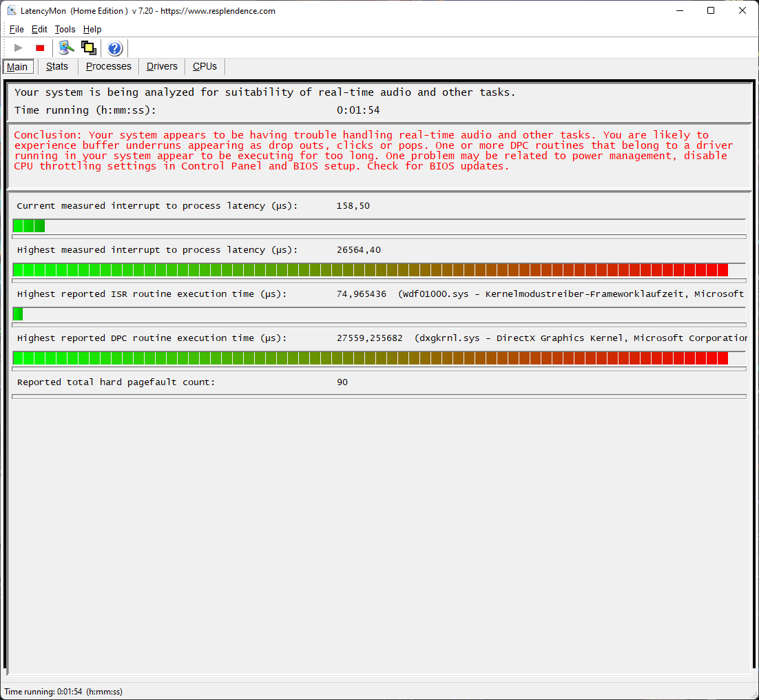Switch to the Drivers tab
Viewport: 759px width, 700px height.
tap(162, 66)
